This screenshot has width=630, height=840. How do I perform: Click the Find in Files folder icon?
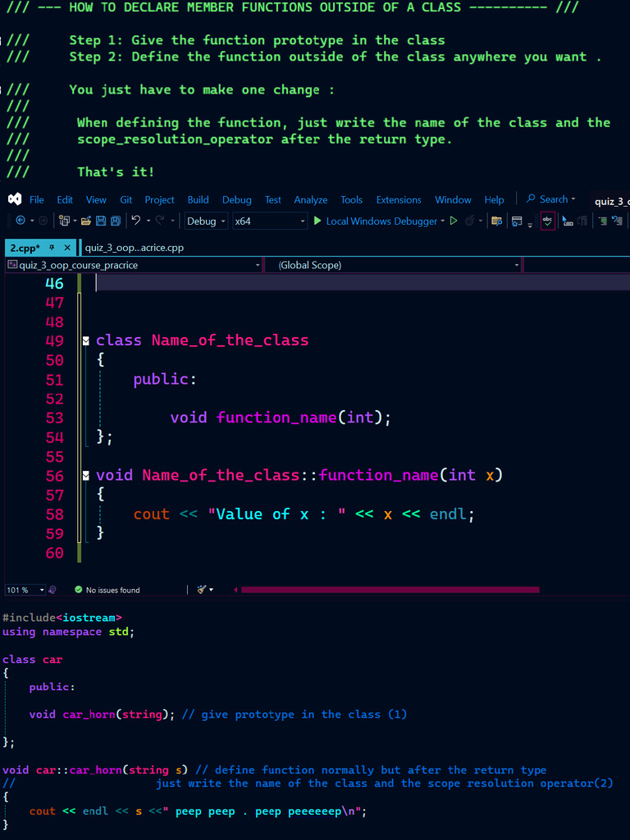tap(496, 221)
